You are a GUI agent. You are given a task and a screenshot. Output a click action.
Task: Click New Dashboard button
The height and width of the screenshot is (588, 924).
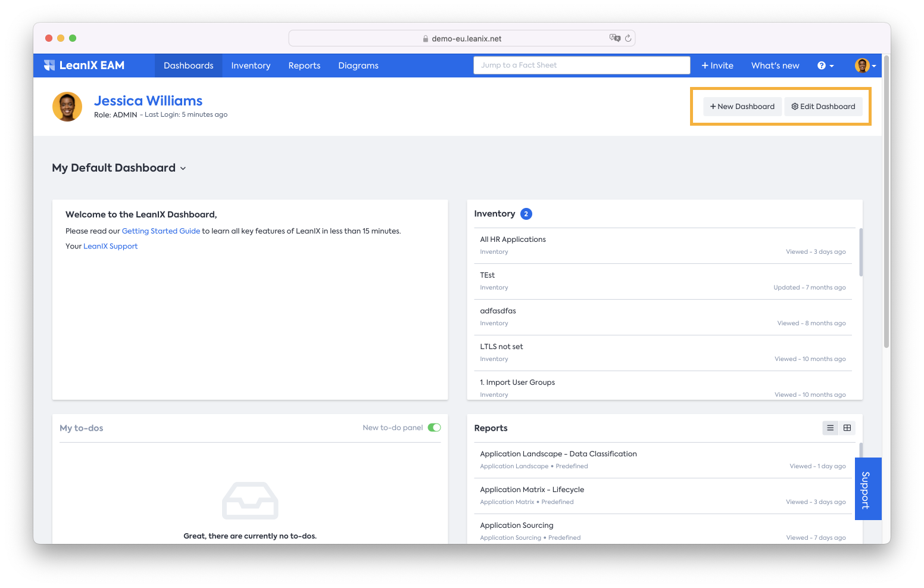(742, 107)
